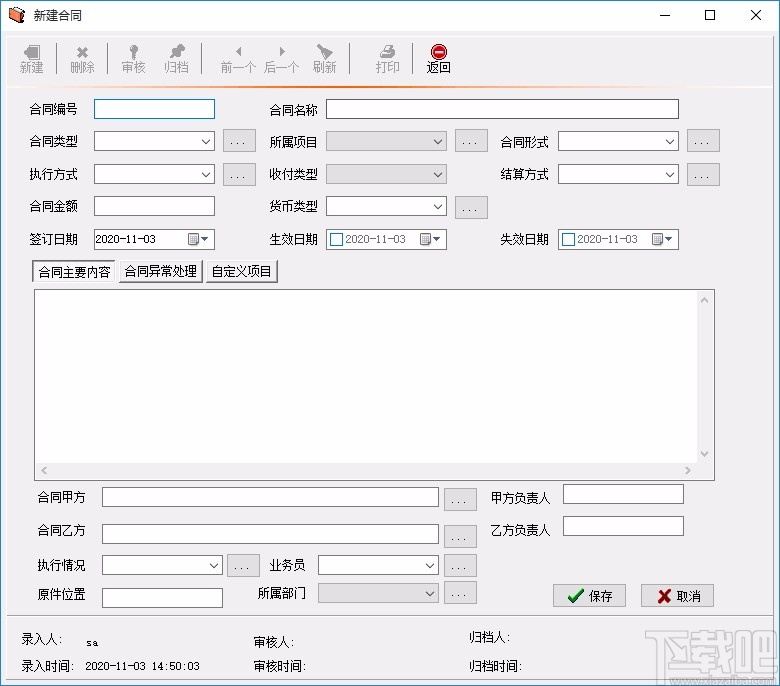Click ellipsis button next to 货币类型
This screenshot has height=686, width=780.
pyautogui.click(x=471, y=207)
